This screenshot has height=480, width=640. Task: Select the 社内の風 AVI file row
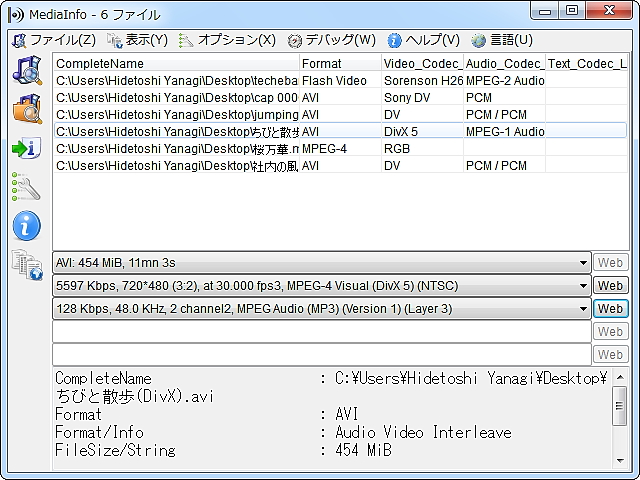click(x=340, y=166)
